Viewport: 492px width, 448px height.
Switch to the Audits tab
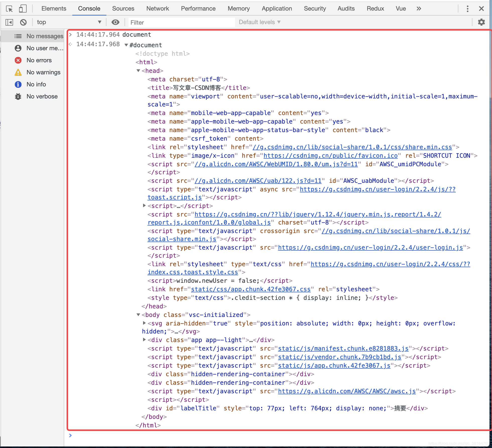[x=346, y=9]
